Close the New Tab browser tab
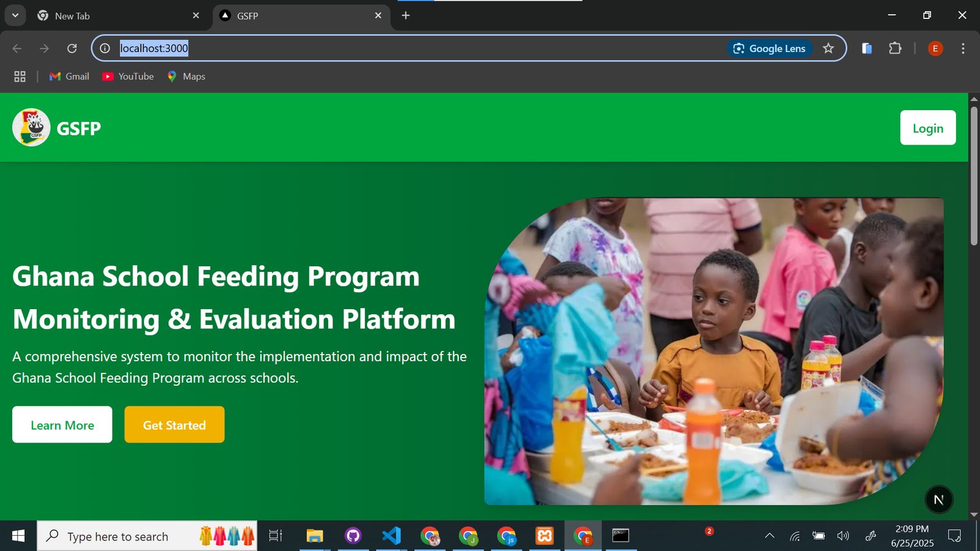The width and height of the screenshot is (980, 551). 196,16
